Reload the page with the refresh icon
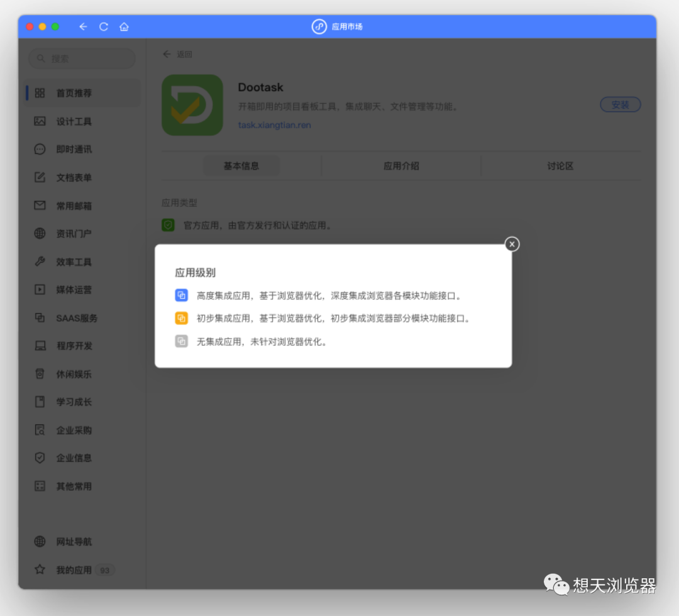The width and height of the screenshot is (679, 616). click(x=104, y=27)
